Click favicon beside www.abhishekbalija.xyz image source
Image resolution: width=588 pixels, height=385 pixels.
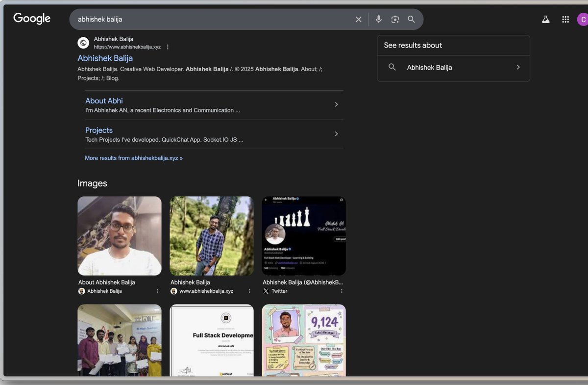174,291
